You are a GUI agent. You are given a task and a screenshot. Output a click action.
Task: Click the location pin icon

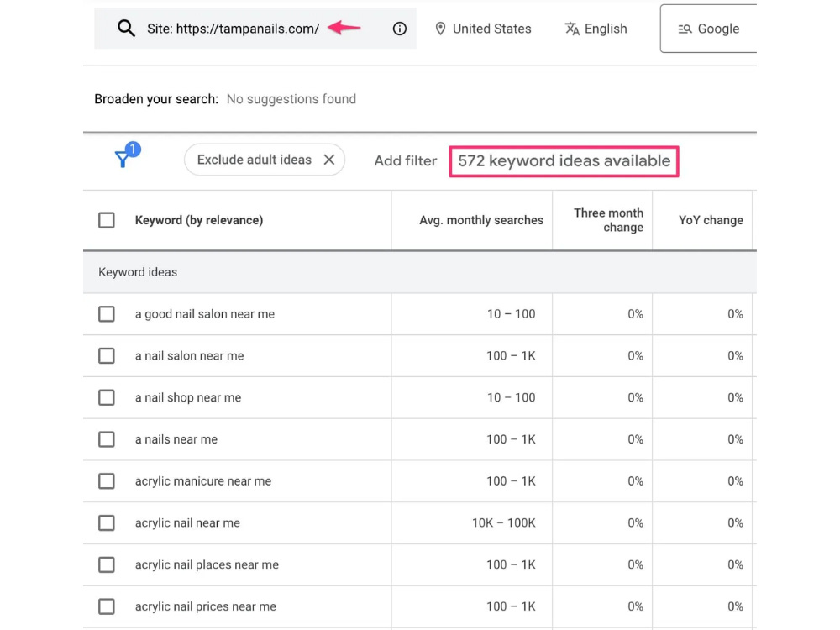(x=440, y=29)
